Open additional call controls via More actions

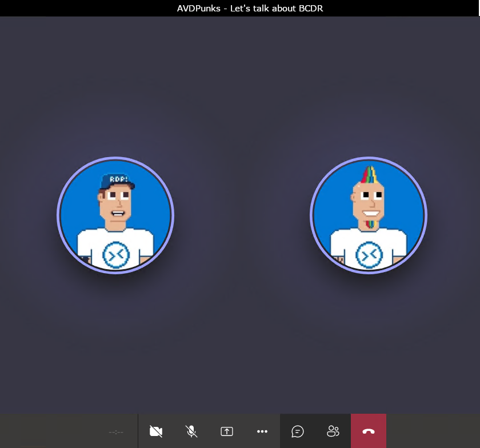coord(262,431)
